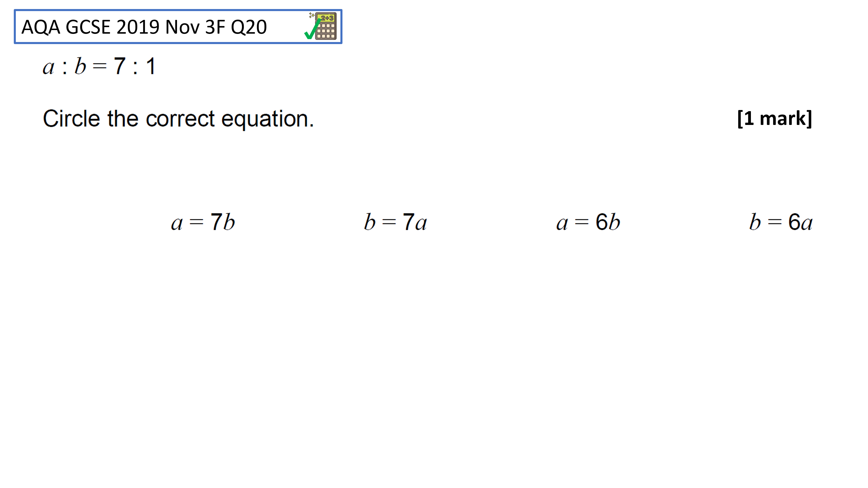868x488 pixels.
Task: Click the sparkle stars beside calculator
Action: (312, 15)
